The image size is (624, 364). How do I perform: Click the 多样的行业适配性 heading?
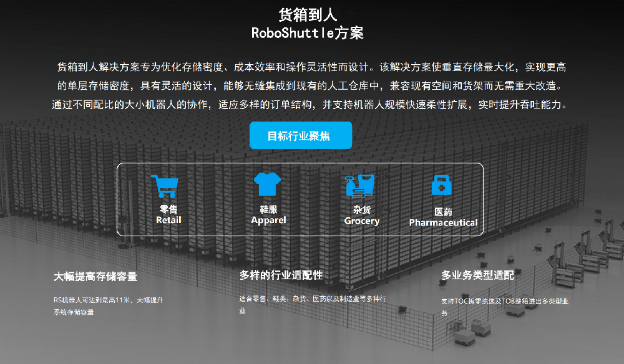(281, 275)
